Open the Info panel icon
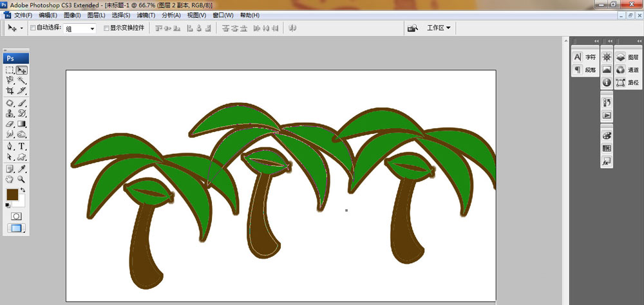 [607, 82]
